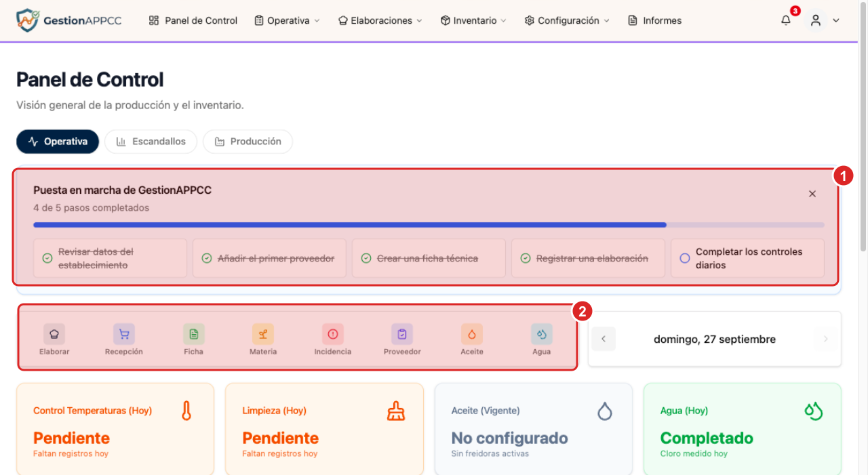Click the 'Cloro medido hoy' text
The height and width of the screenshot is (475, 868).
(x=694, y=453)
